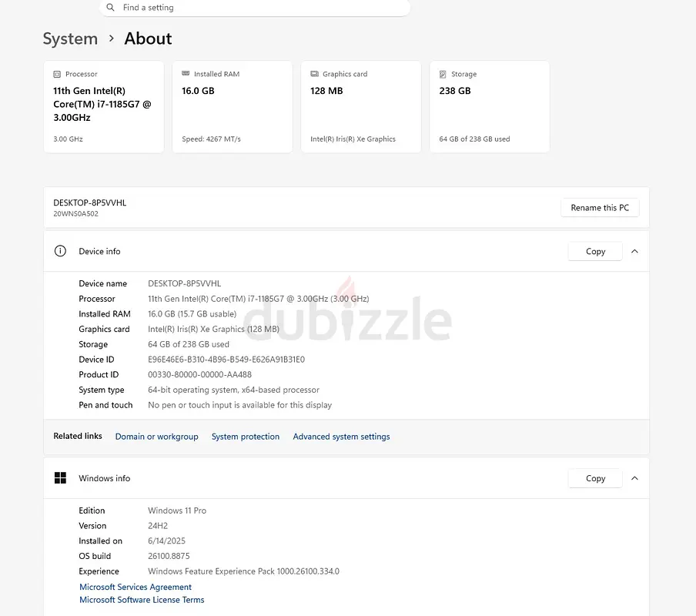Image resolution: width=696 pixels, height=616 pixels.
Task: Click the Windows info section title
Action: [x=104, y=478]
